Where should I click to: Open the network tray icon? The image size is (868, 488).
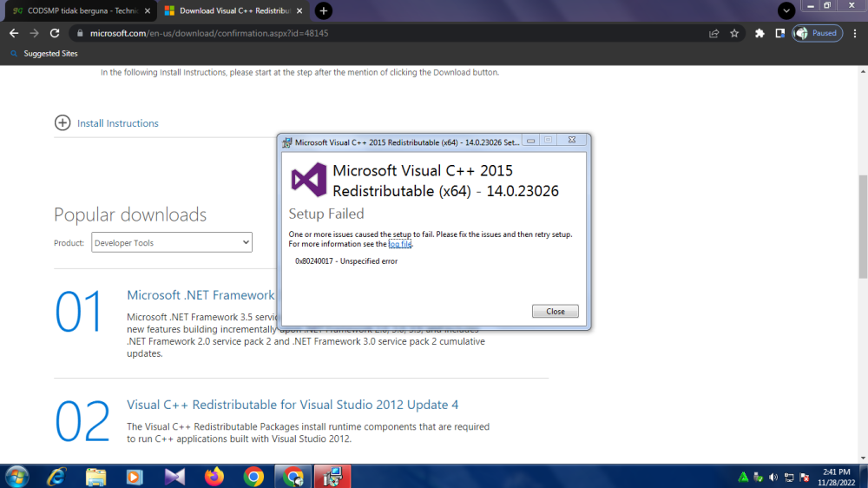pyautogui.click(x=789, y=477)
